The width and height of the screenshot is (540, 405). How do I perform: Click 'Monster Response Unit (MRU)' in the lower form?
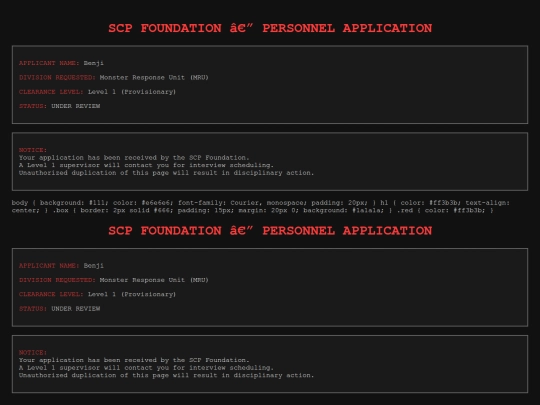(x=154, y=280)
